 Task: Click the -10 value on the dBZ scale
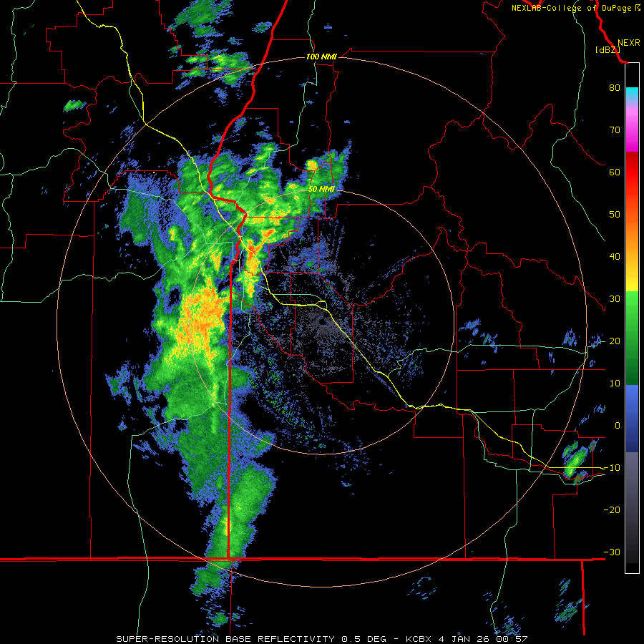tap(612, 468)
